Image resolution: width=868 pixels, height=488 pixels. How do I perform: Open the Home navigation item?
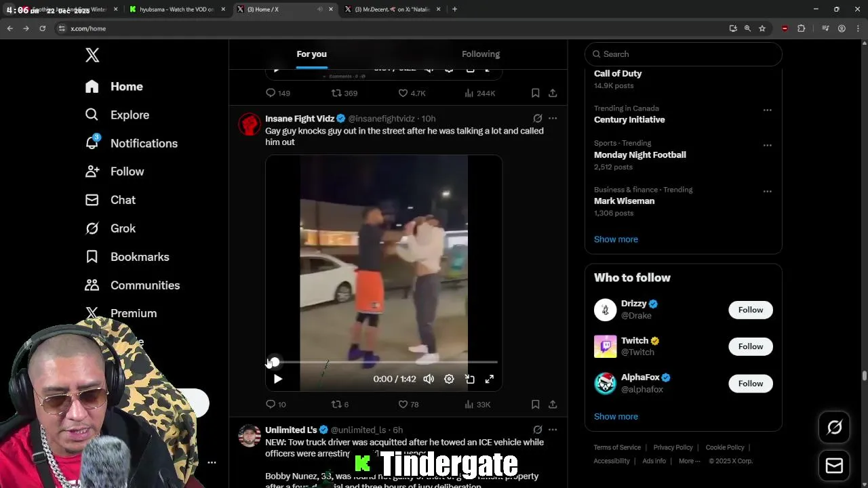tap(114, 87)
